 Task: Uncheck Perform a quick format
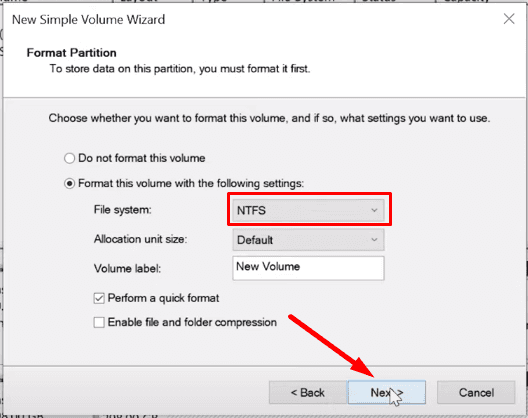(99, 298)
